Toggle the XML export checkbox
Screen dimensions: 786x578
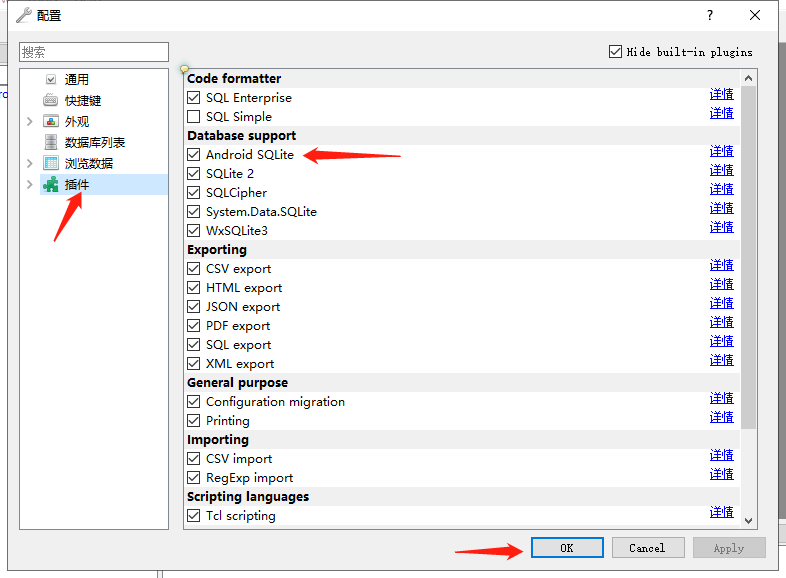click(193, 363)
